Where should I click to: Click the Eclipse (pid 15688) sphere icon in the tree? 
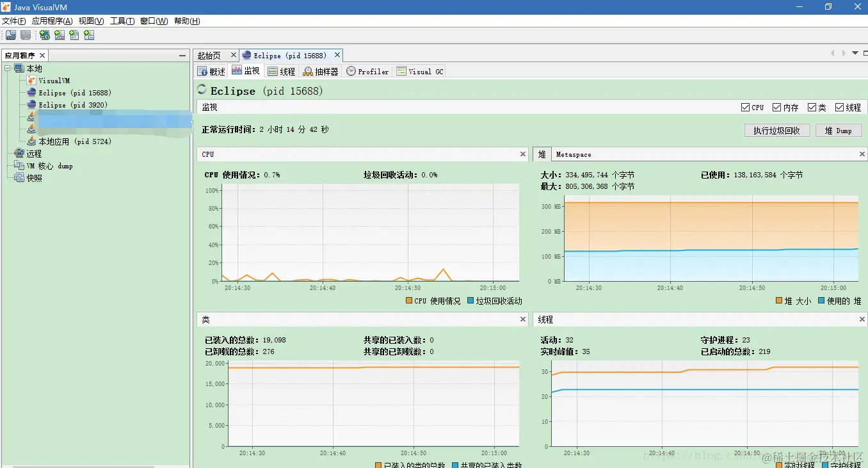pos(31,93)
